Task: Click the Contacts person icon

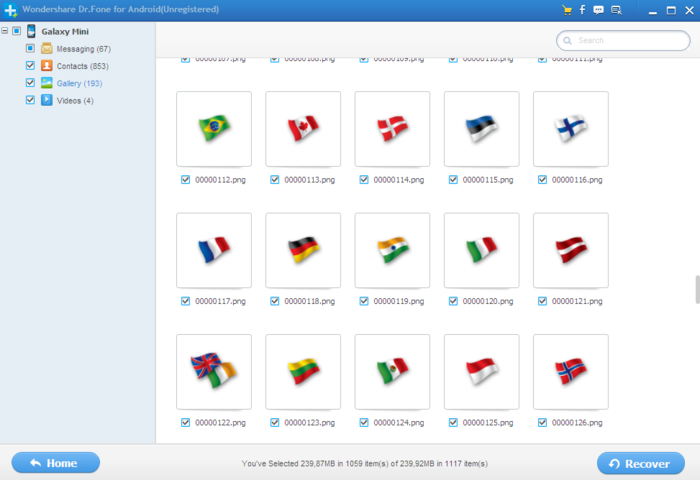Action: point(47,66)
